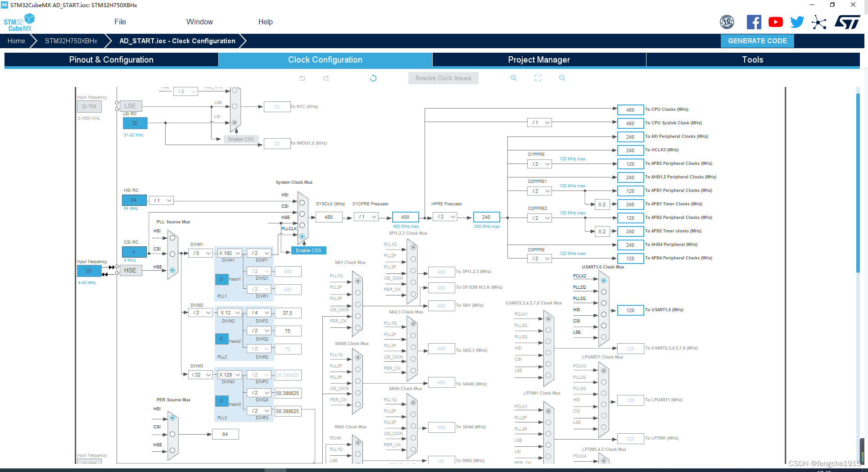Viewport: 868px width, 472px height.
Task: Click the LSE input frequency 32.768 field
Action: pos(89,106)
